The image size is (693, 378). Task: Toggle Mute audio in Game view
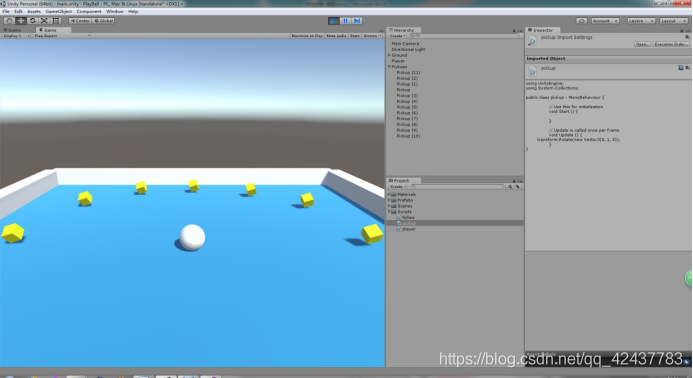coord(336,36)
